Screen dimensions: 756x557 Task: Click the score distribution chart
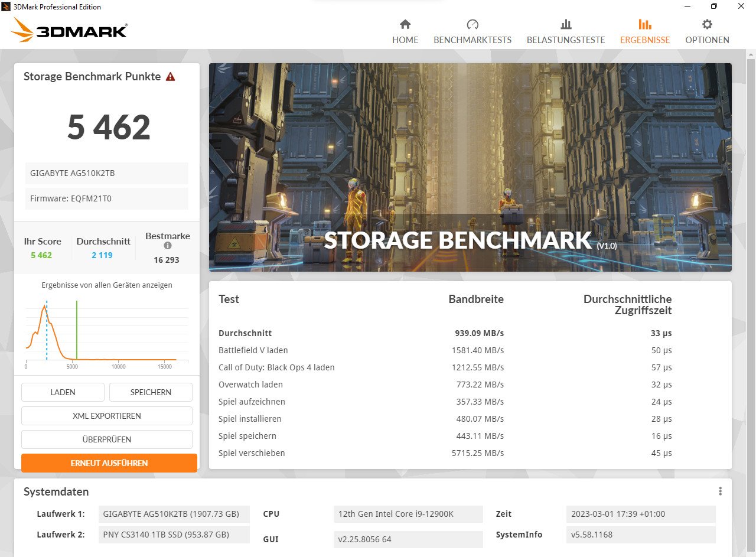click(107, 334)
